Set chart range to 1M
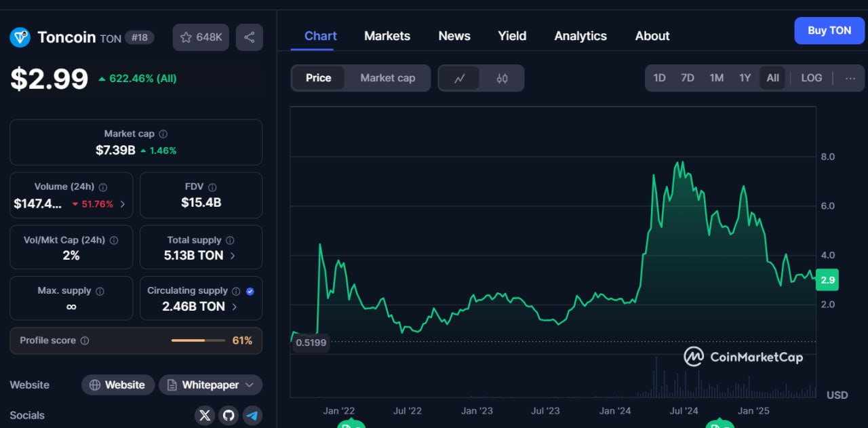 coord(716,78)
